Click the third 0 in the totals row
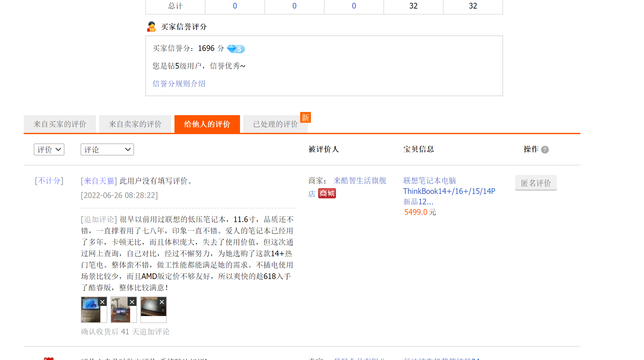The height and width of the screenshot is (360, 644). [354, 6]
